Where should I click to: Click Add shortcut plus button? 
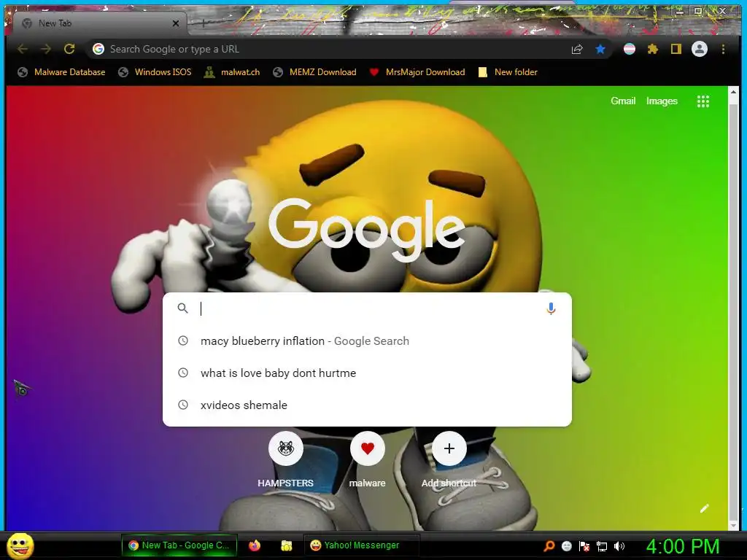[x=449, y=448]
